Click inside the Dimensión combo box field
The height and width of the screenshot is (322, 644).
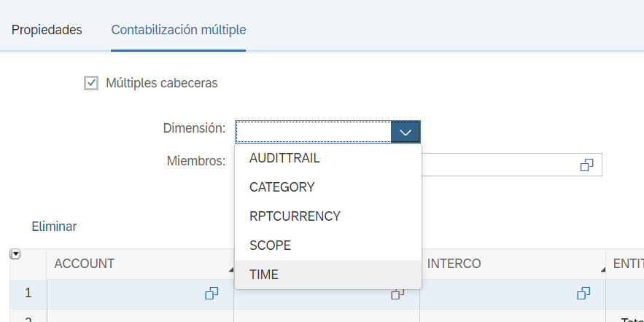coord(313,132)
